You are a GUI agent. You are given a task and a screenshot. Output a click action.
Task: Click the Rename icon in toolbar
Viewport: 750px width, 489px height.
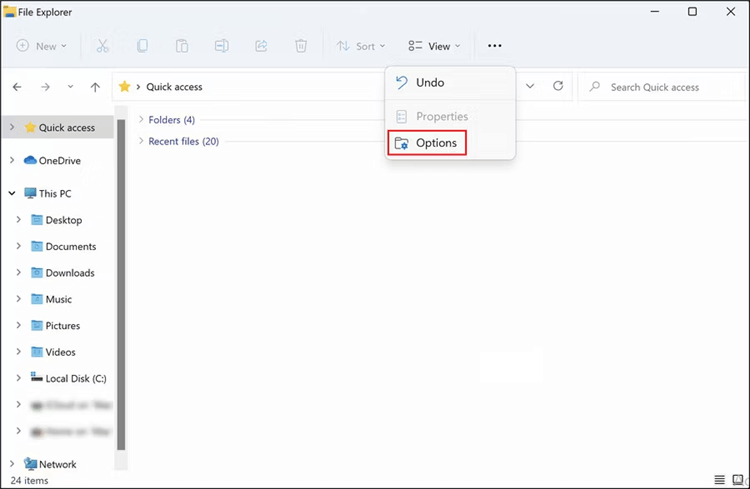pos(221,46)
